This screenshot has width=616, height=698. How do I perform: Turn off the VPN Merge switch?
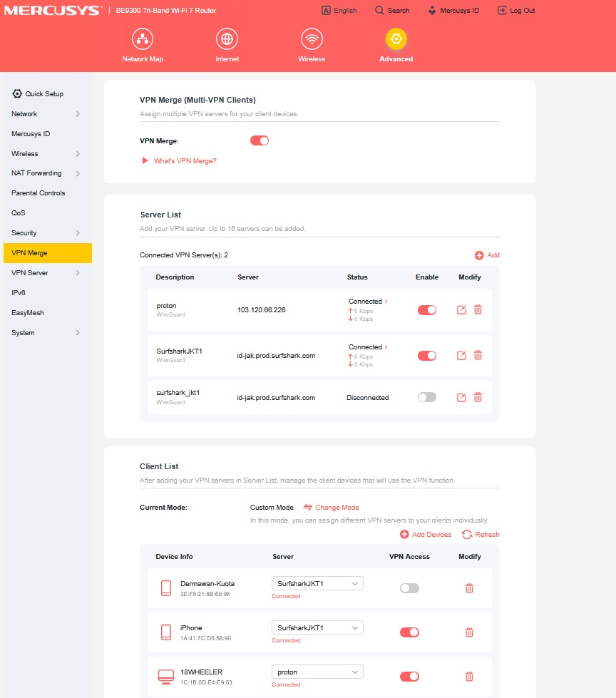coord(260,140)
